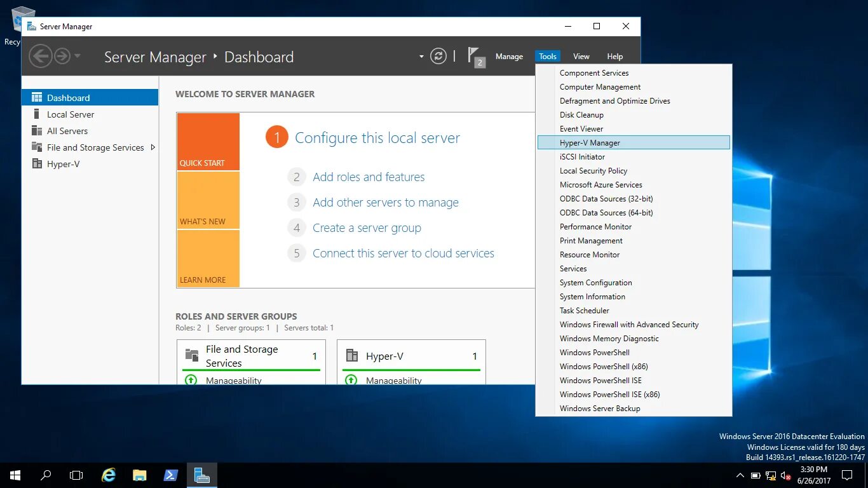The width and height of the screenshot is (868, 488).
Task: Choose Resource Monitor from Tools menu
Action: tap(634, 255)
